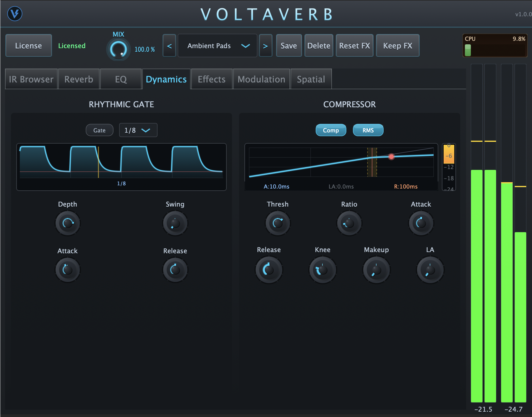Open the Modulation tab
The height and width of the screenshot is (417, 532).
pos(262,79)
